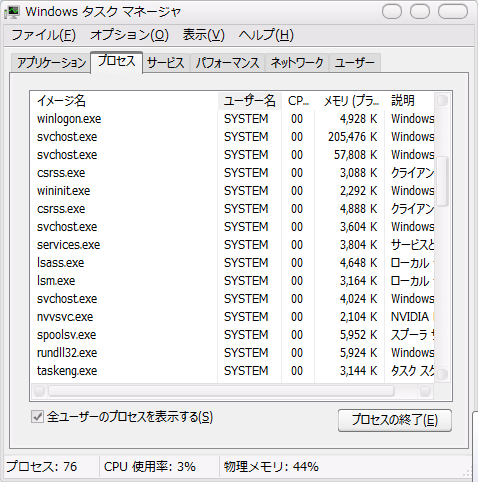This screenshot has height=482, width=478.
Task: Select the spoolsv.exe process
Action: [x=233, y=335]
